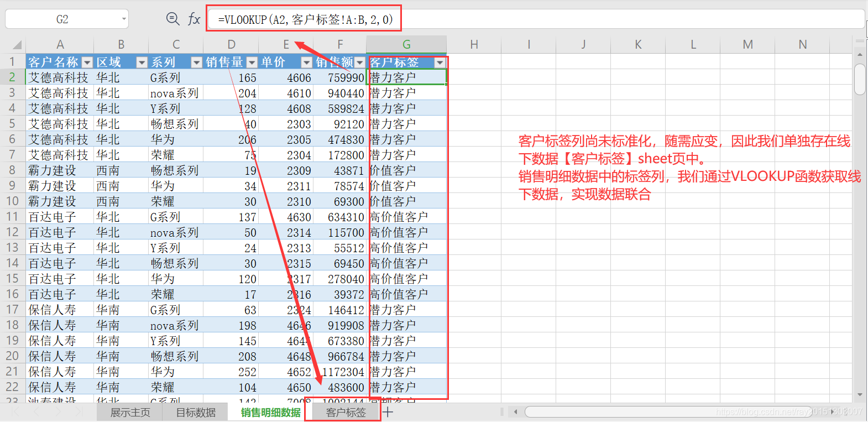Open the Name Box dropdown arrow
Image resolution: width=868 pixels, height=422 pixels.
[124, 19]
